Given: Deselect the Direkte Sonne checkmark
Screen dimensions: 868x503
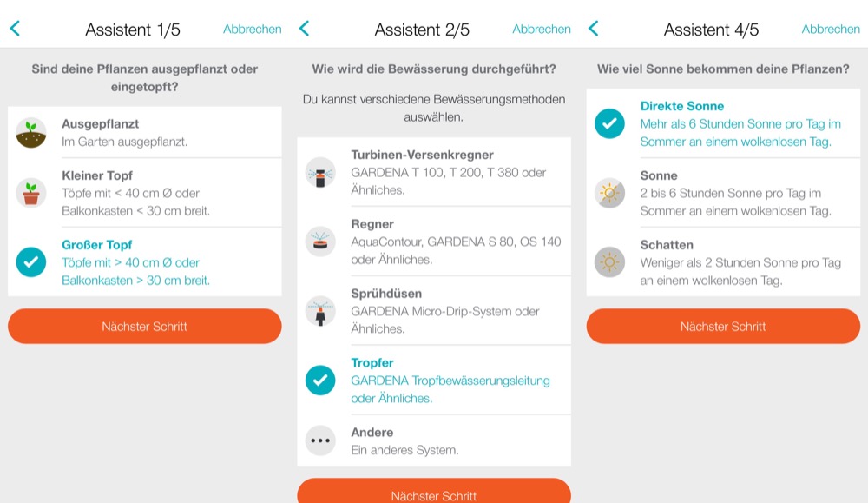Looking at the screenshot, I should tap(609, 123).
